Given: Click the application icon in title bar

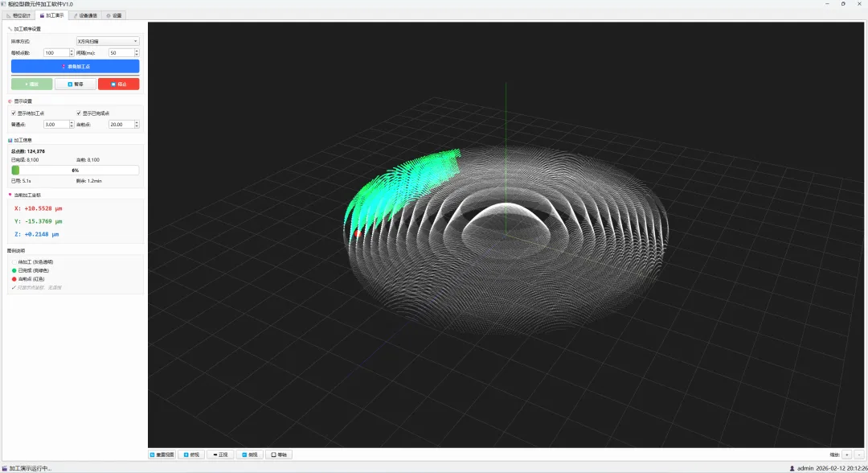Looking at the screenshot, I should [3, 4].
